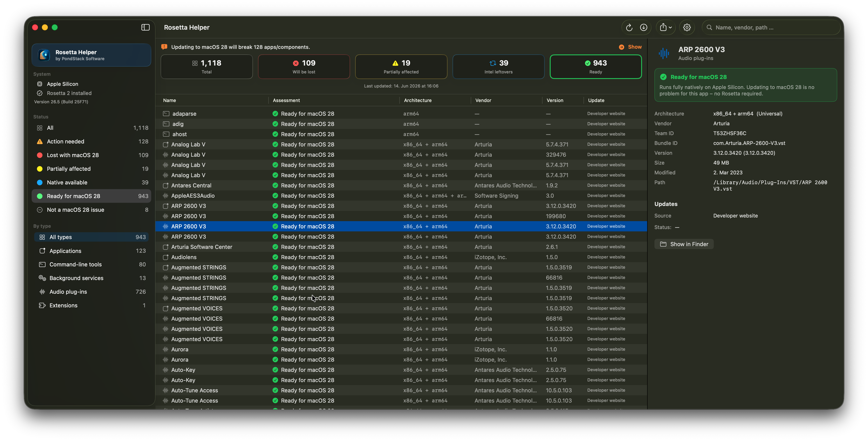The width and height of the screenshot is (868, 441).
Task: Click green check icon in Antares Central row
Action: pos(275,185)
